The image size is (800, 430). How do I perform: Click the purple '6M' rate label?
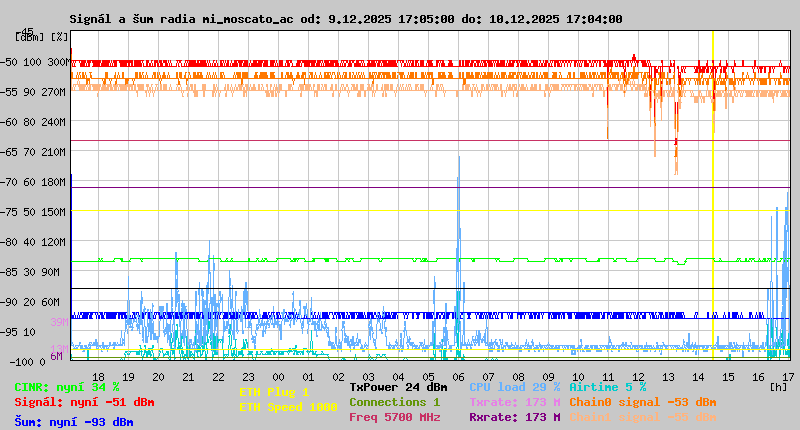pyautogui.click(x=56, y=356)
